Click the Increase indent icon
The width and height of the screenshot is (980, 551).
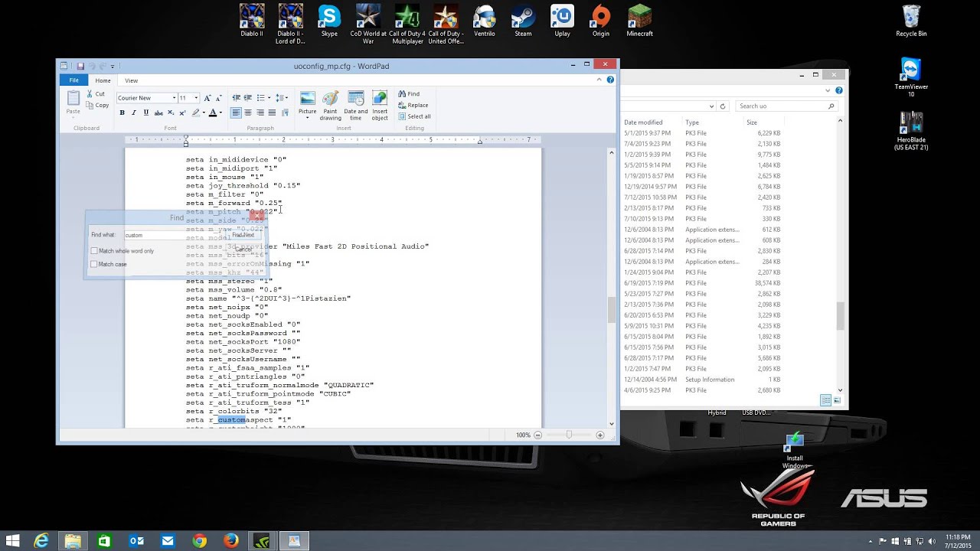pyautogui.click(x=248, y=98)
